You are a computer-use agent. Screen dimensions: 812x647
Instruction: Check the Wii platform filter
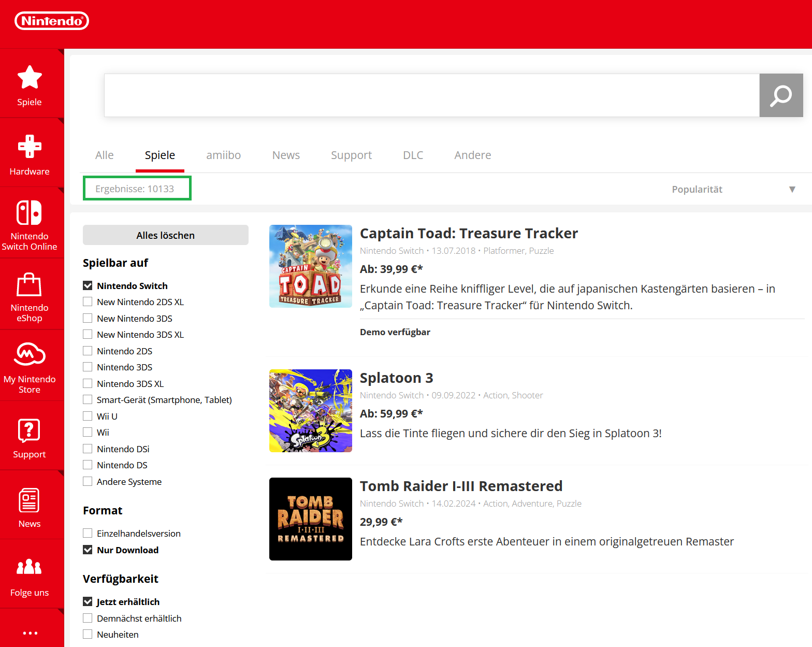[x=88, y=432]
